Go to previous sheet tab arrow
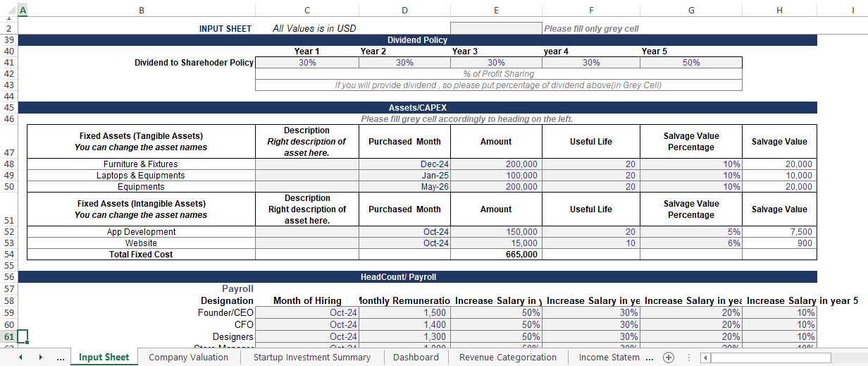 point(20,358)
